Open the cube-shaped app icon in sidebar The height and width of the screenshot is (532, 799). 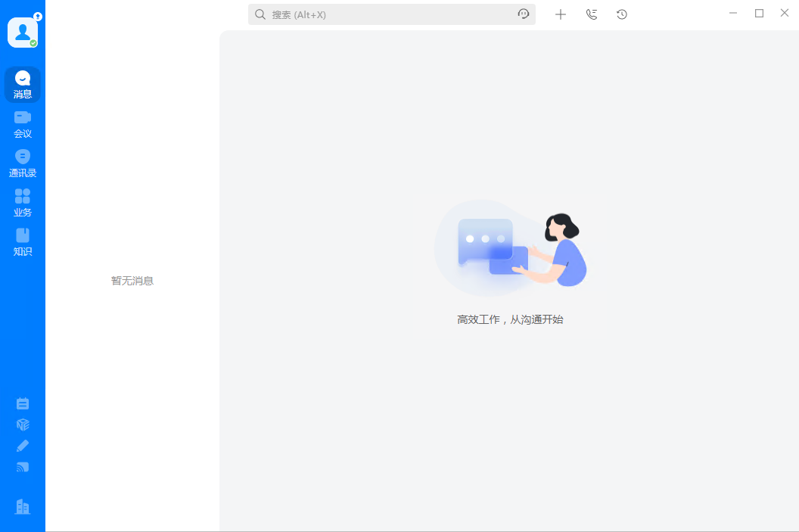23,425
